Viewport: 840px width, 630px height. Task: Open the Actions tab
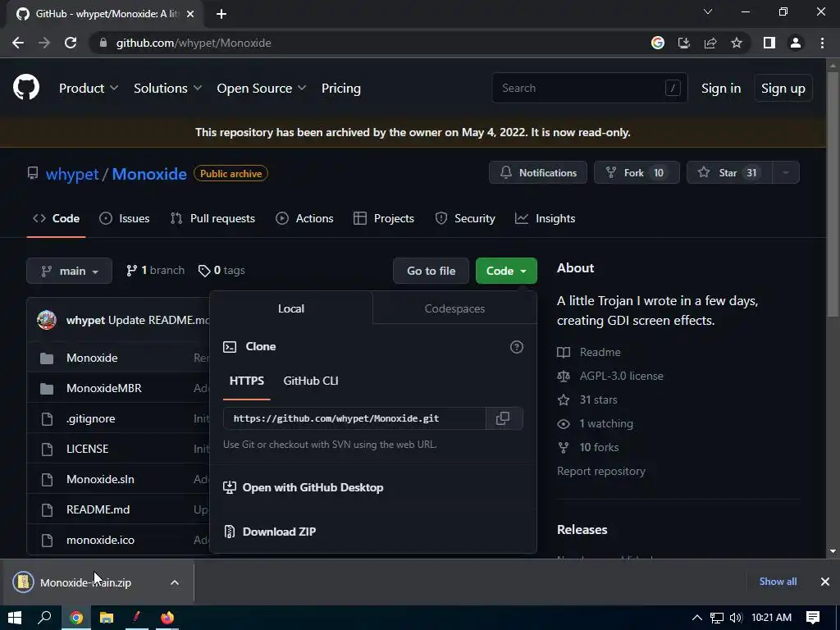click(304, 218)
